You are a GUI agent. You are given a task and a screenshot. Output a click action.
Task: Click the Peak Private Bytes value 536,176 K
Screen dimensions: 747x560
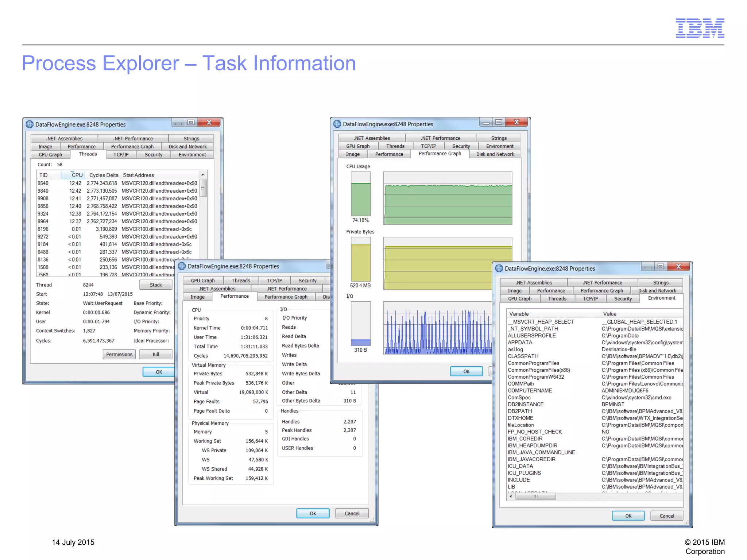[x=257, y=383]
